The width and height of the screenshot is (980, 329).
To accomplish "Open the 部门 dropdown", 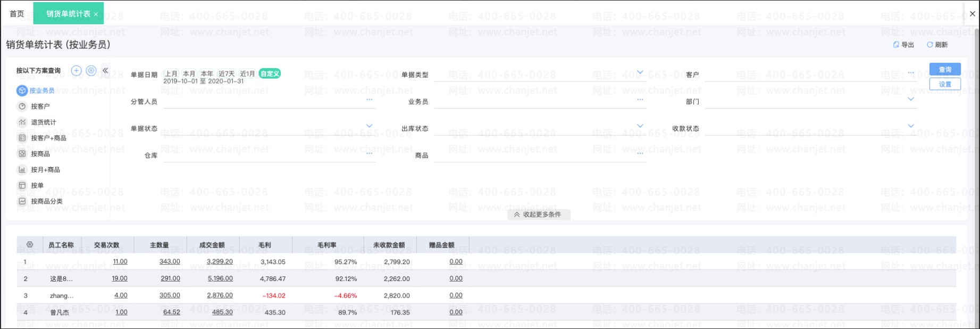I will click(911, 99).
